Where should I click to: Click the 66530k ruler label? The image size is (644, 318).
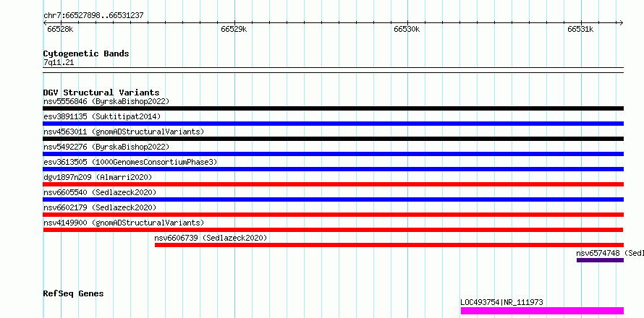[407, 29]
